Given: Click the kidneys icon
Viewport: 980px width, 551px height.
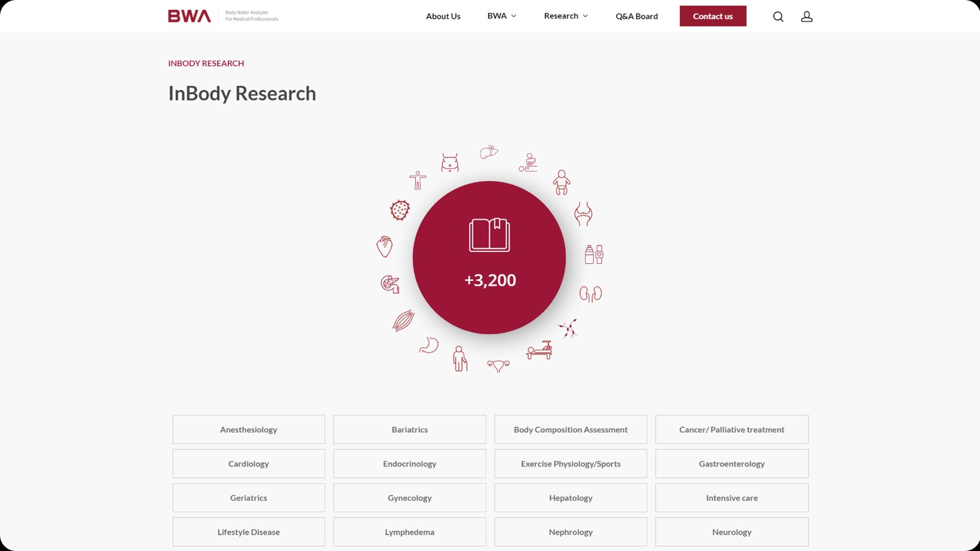Looking at the screenshot, I should (x=590, y=294).
